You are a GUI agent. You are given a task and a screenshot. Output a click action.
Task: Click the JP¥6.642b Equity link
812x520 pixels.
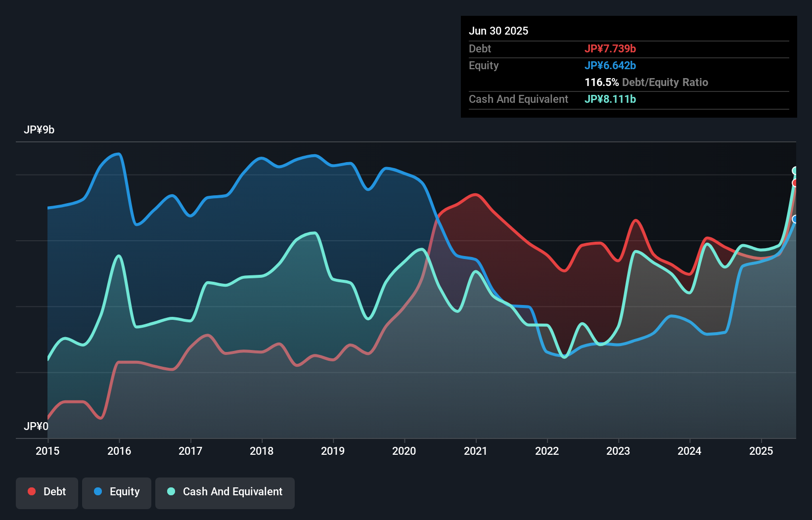coord(611,65)
